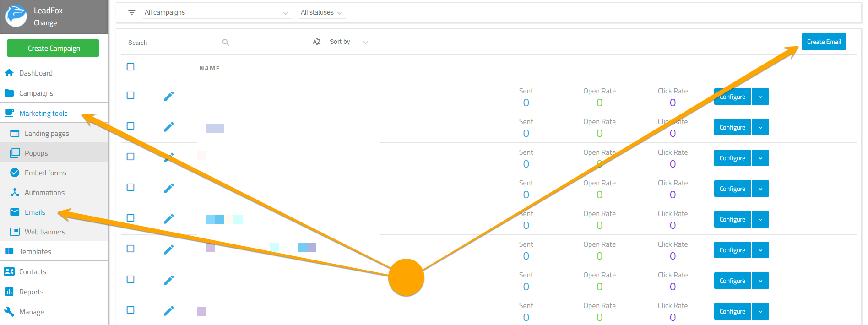868x325 pixels.
Task: Edit the first email row via pencil icon
Action: pos(169,96)
